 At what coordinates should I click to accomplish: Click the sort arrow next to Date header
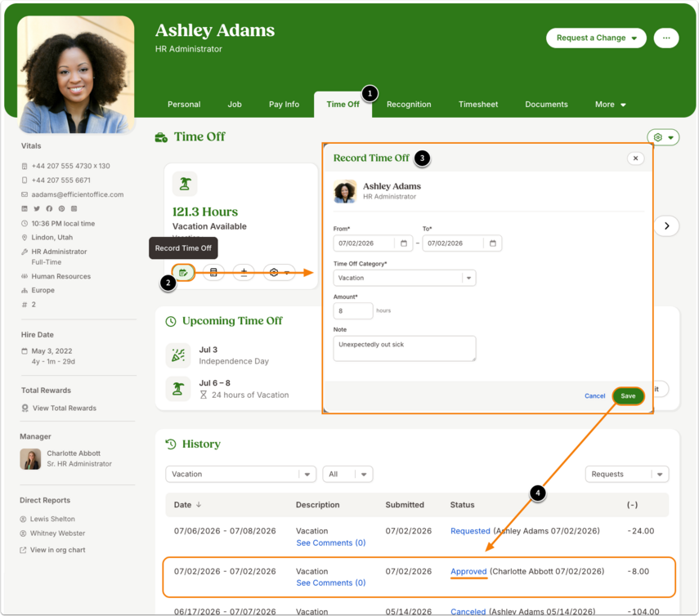pos(199,505)
